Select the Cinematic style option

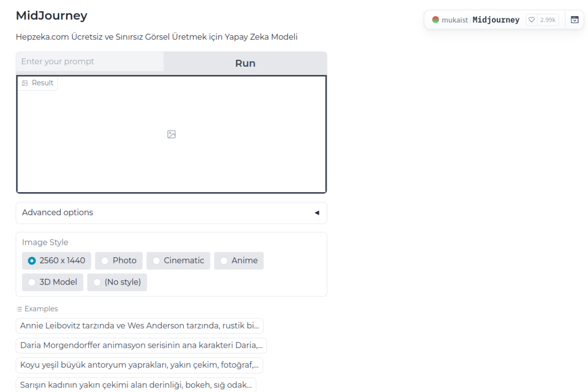(178, 261)
